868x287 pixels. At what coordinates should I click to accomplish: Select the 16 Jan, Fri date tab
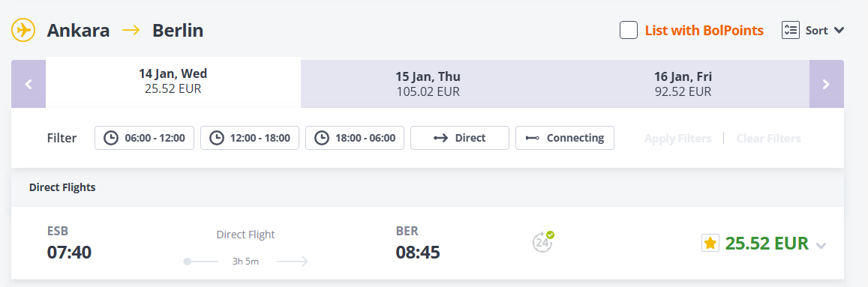tap(683, 84)
